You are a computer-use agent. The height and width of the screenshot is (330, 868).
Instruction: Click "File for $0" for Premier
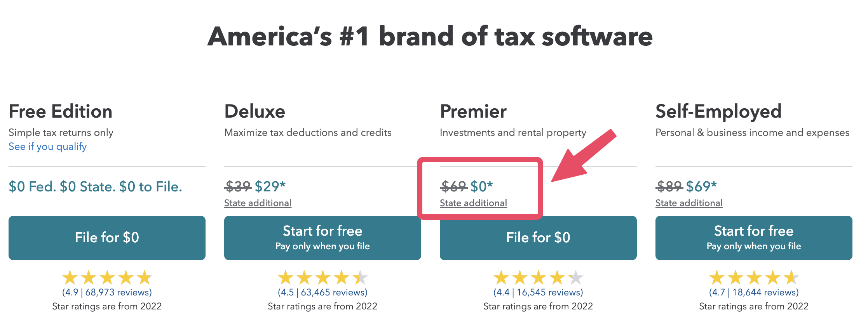click(x=538, y=238)
